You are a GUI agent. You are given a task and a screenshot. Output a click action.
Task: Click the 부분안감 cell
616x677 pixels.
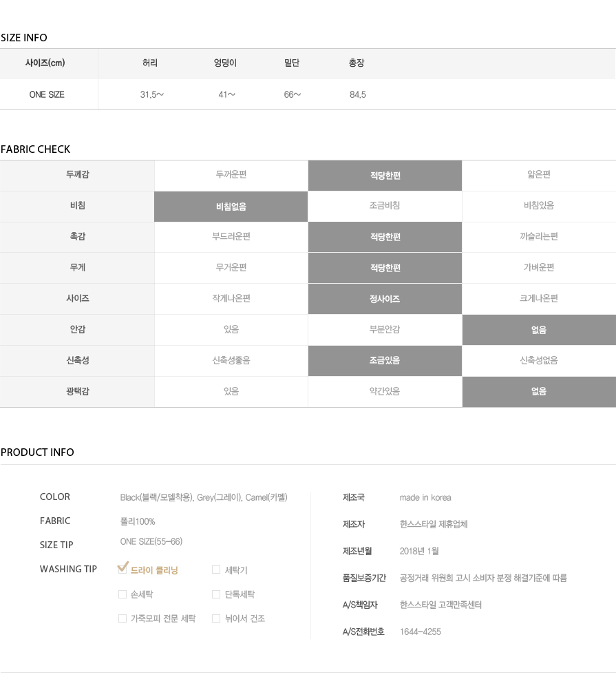click(385, 329)
